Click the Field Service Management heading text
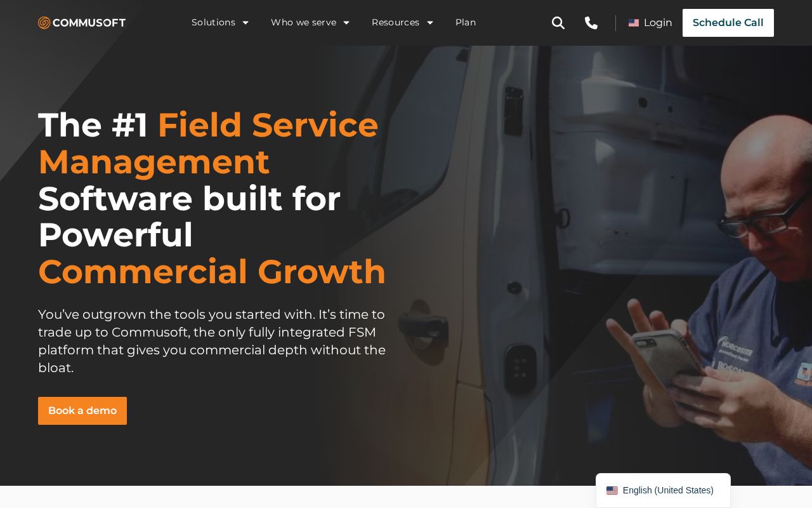The height and width of the screenshot is (508, 812). (x=208, y=143)
